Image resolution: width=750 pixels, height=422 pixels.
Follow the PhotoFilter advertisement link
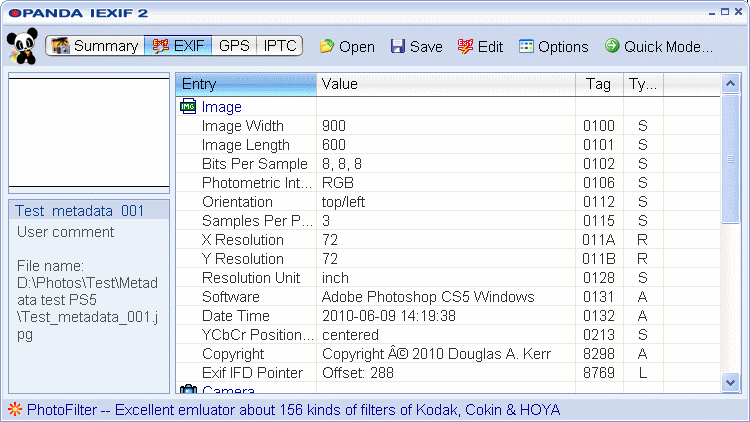[293, 410]
